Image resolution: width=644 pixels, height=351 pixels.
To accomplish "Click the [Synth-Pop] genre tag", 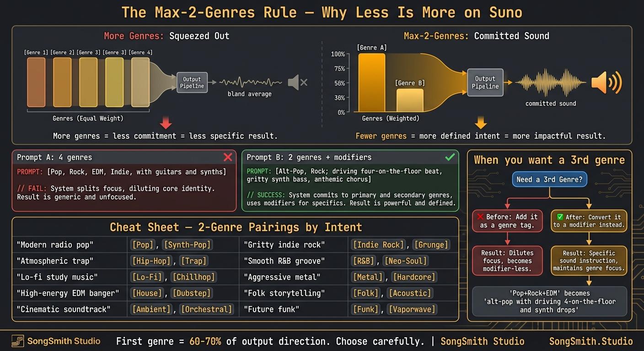I will tap(187, 245).
